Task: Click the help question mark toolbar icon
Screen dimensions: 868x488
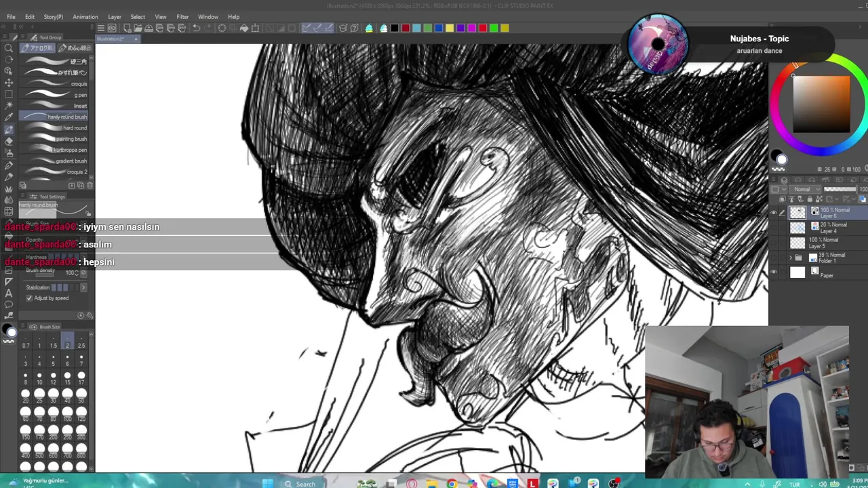Action: tap(354, 28)
